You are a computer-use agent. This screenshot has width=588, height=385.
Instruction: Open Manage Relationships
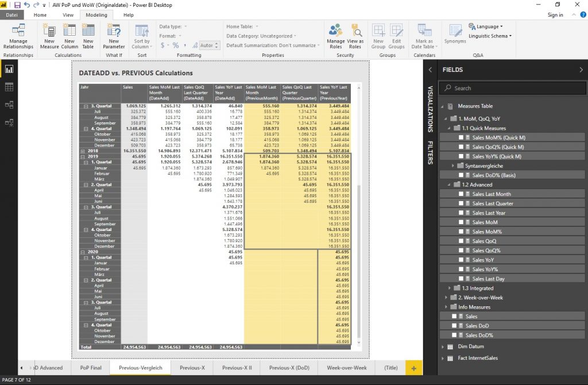18,36
